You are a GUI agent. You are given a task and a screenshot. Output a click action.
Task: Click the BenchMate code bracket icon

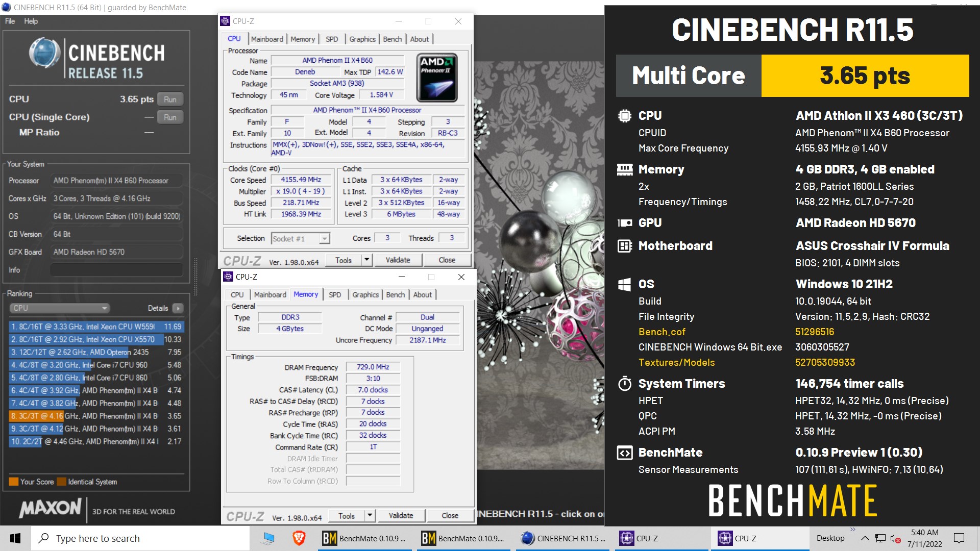[624, 453]
